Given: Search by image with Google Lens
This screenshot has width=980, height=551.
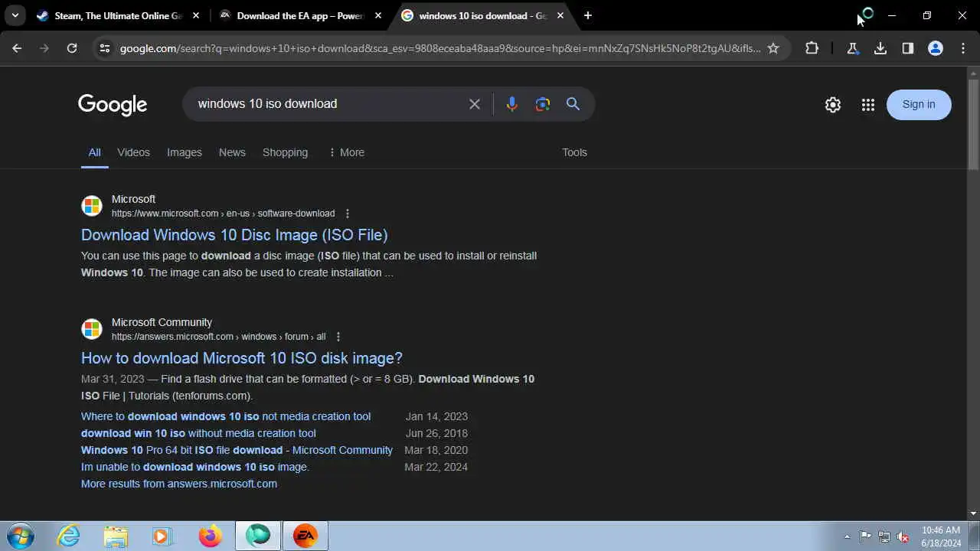Looking at the screenshot, I should point(543,104).
